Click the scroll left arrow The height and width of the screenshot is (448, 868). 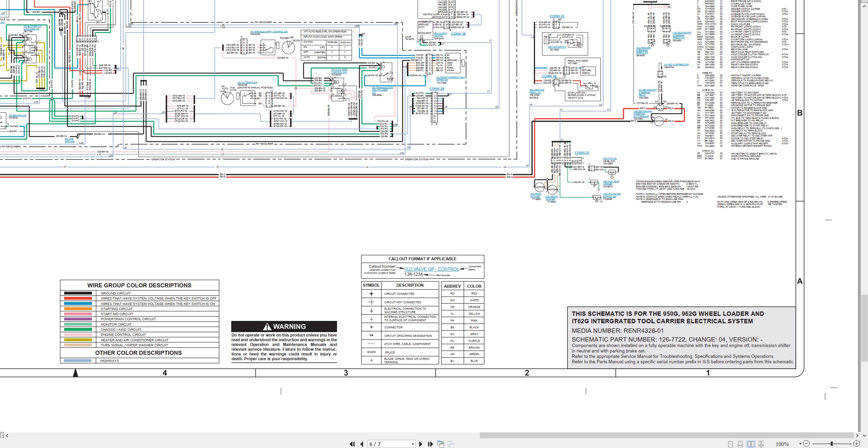7,435
